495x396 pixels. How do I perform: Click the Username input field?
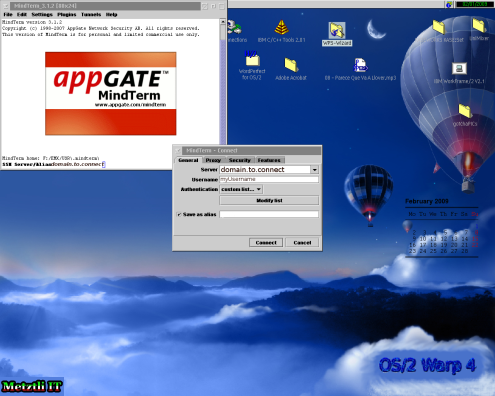click(269, 179)
